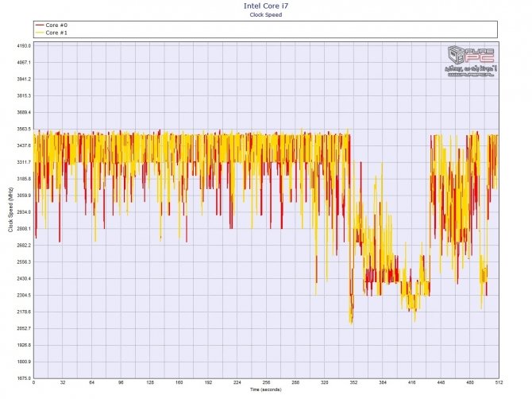Click the 3941.2 y-axis value
The image size is (532, 399).
pos(24,79)
